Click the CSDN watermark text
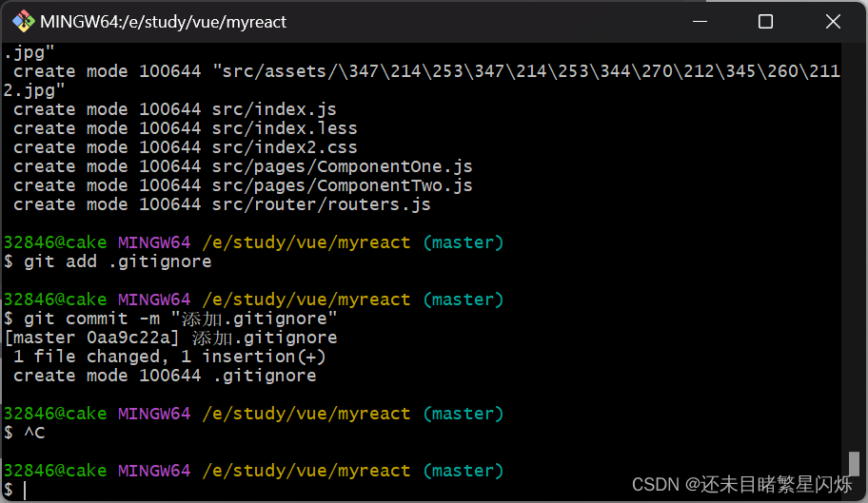This screenshot has width=868, height=503. tap(741, 484)
